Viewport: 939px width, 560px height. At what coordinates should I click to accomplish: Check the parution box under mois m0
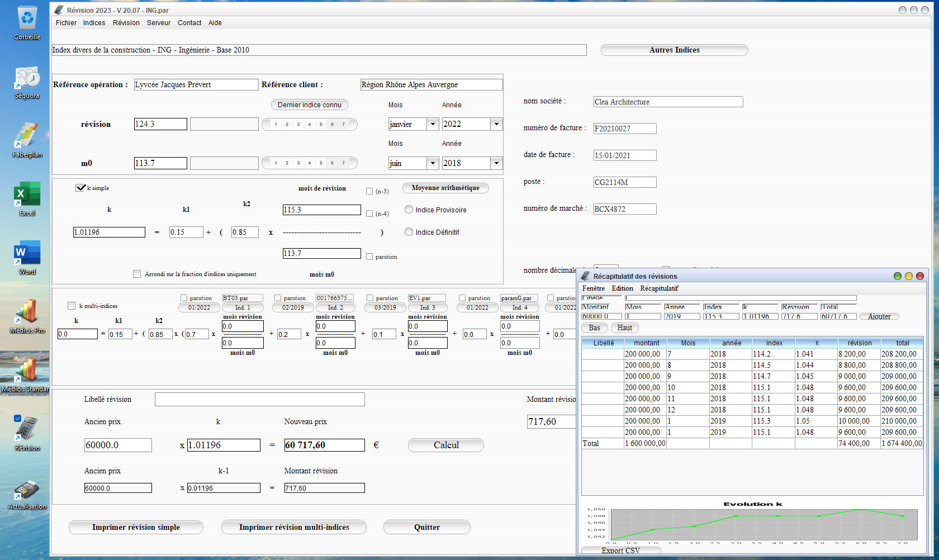[x=369, y=257]
